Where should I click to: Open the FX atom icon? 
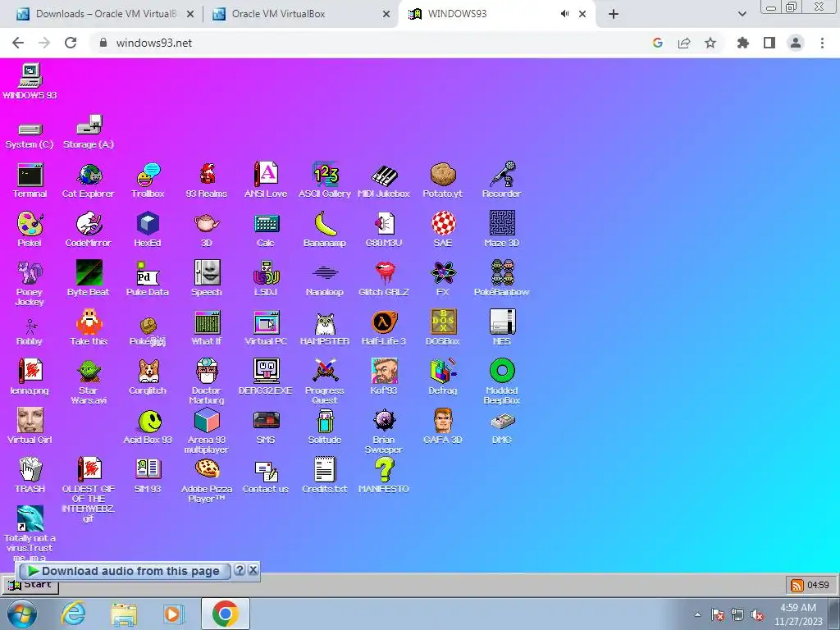(442, 279)
